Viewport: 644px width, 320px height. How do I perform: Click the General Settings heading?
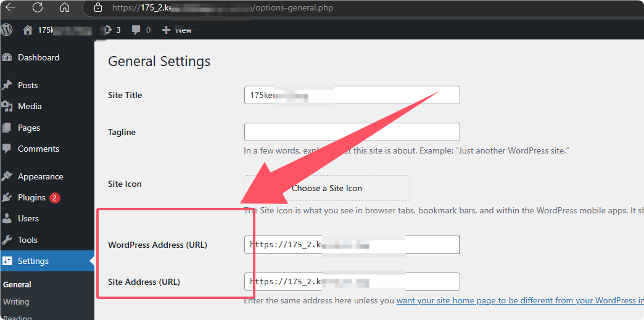(x=159, y=61)
